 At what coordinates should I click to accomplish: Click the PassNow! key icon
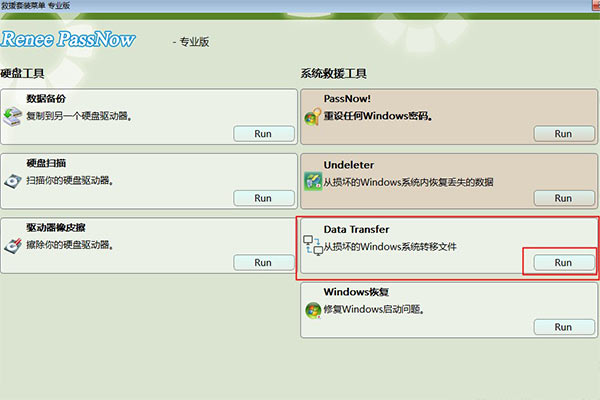coord(313,117)
